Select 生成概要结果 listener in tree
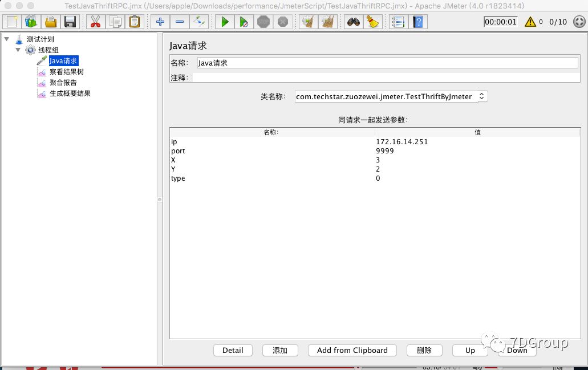Viewport: 588px width, 370px height. [x=70, y=93]
